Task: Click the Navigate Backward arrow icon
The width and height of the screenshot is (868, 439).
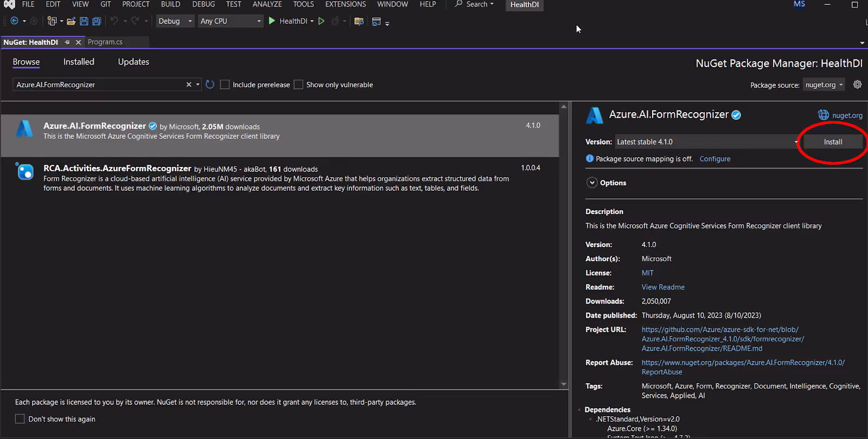Action: pos(15,21)
